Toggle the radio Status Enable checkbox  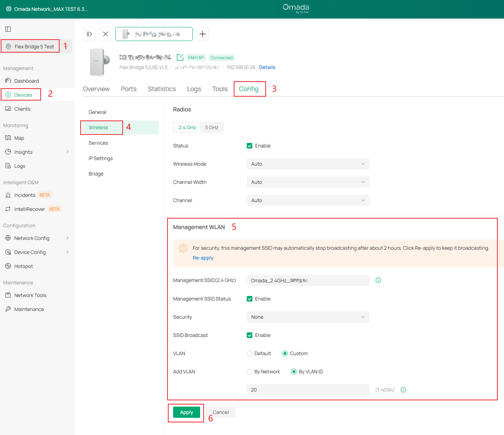(x=249, y=146)
